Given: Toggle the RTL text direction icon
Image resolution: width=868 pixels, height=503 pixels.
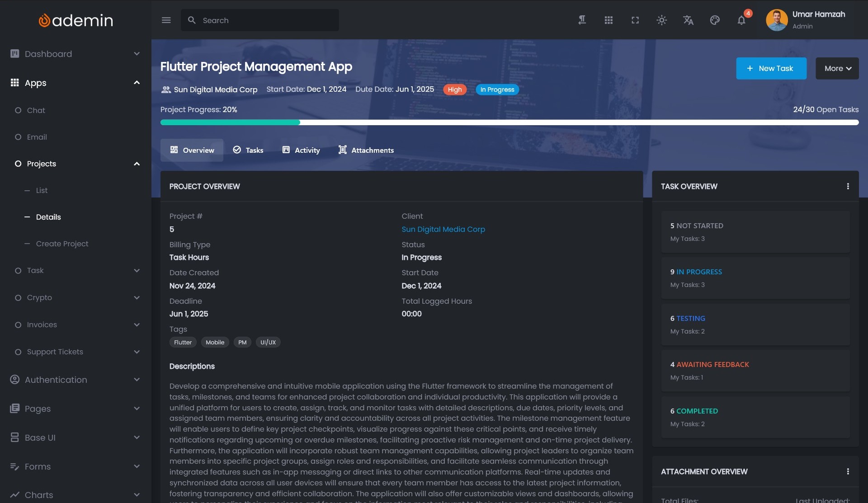Looking at the screenshot, I should tap(582, 20).
